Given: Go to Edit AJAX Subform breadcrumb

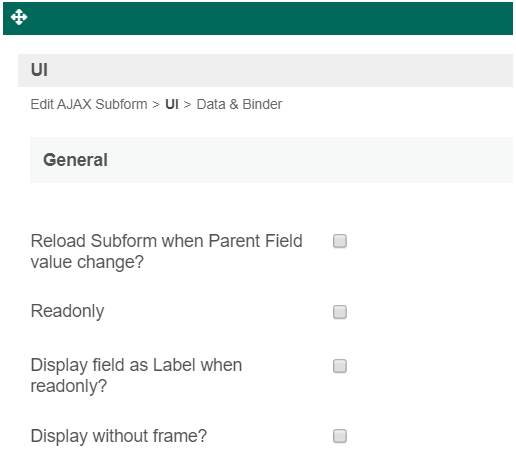Looking at the screenshot, I should click(89, 104).
